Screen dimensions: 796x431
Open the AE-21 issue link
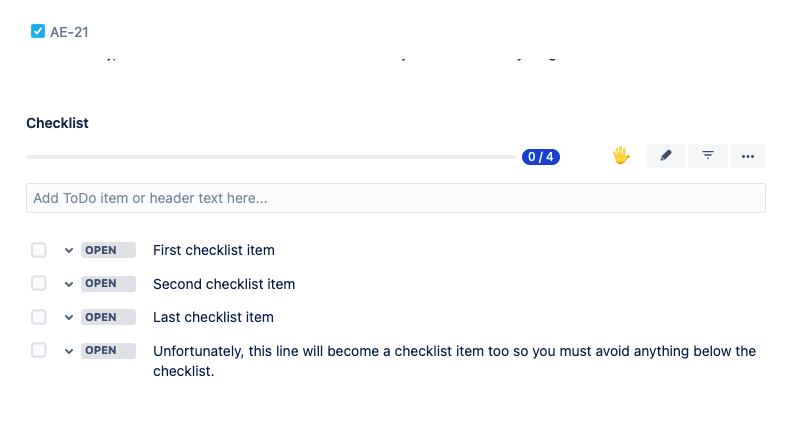coord(69,32)
